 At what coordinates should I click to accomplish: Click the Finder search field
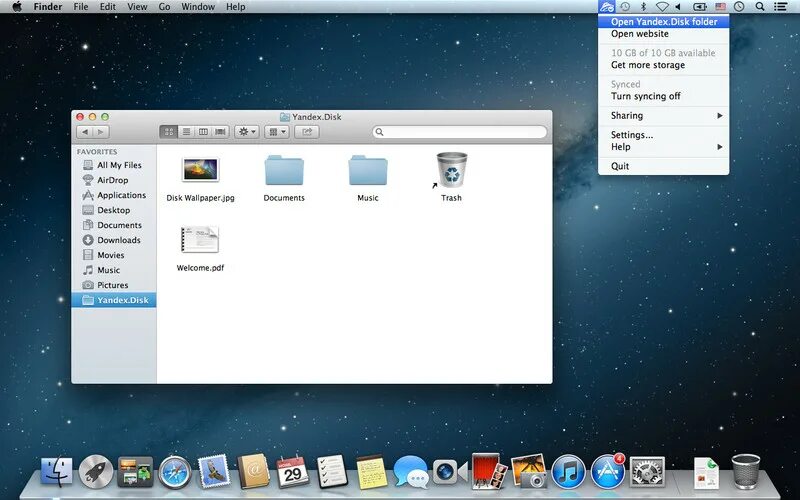(x=459, y=132)
